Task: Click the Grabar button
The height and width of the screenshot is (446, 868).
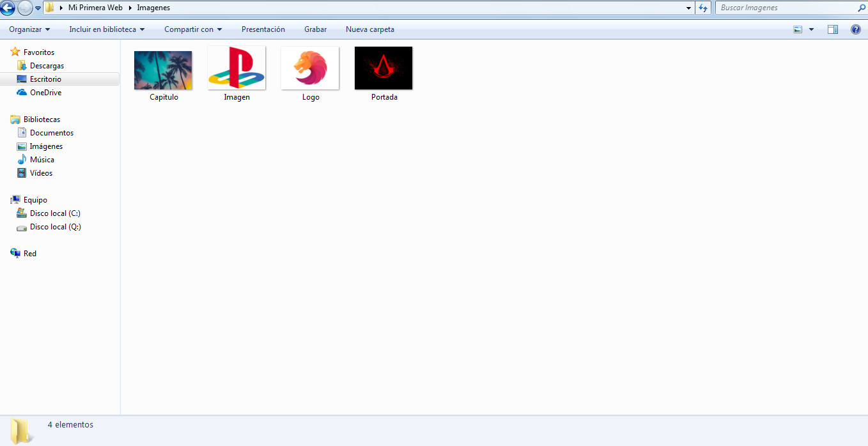Action: pyautogui.click(x=315, y=29)
